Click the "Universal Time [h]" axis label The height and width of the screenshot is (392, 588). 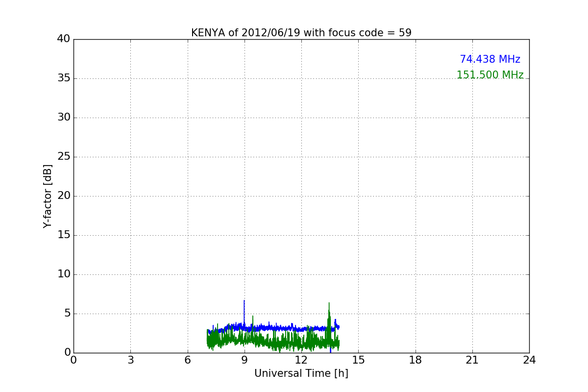301,373
